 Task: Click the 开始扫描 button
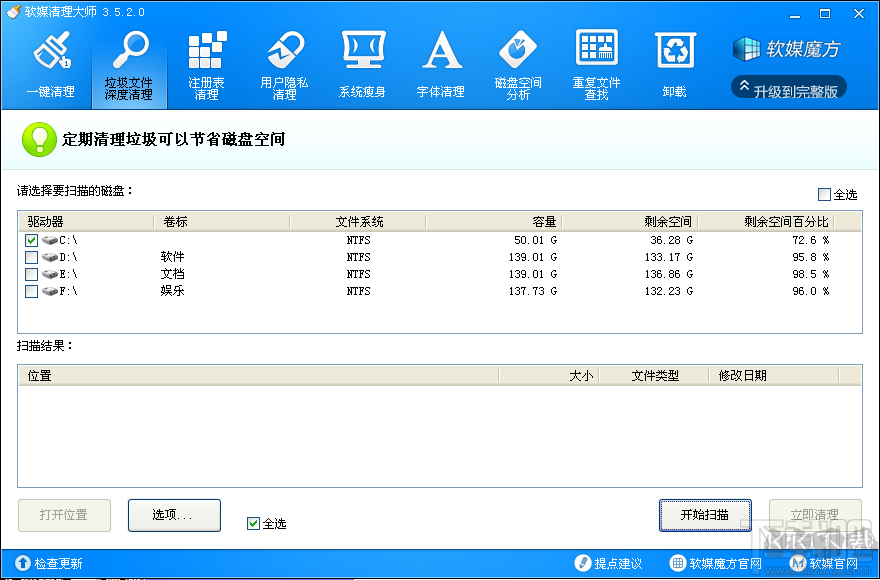pos(705,515)
